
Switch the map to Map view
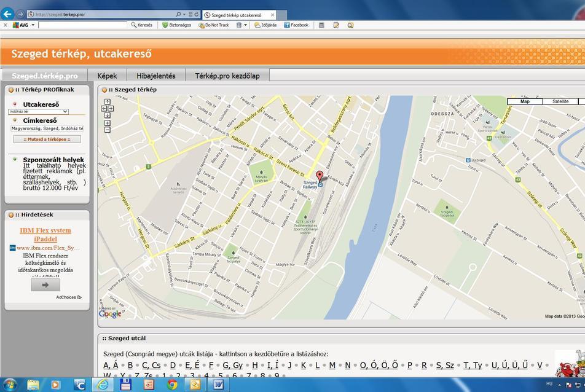(x=525, y=101)
